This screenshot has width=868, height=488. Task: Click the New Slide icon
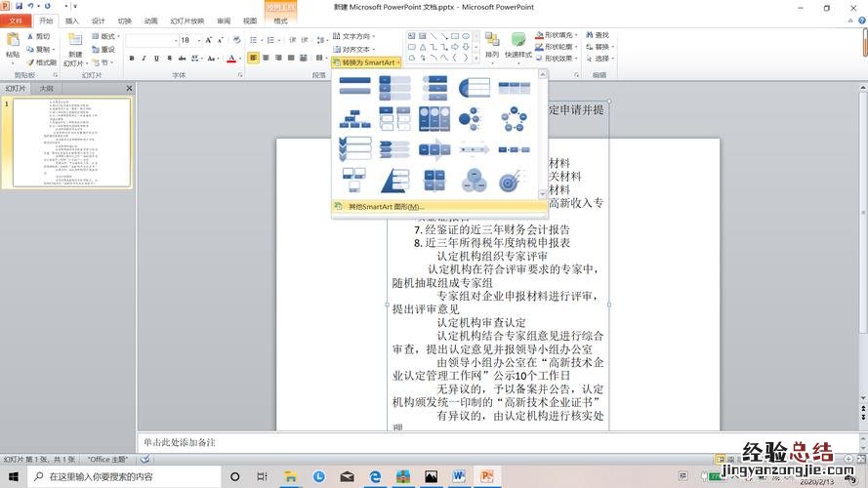(75, 45)
